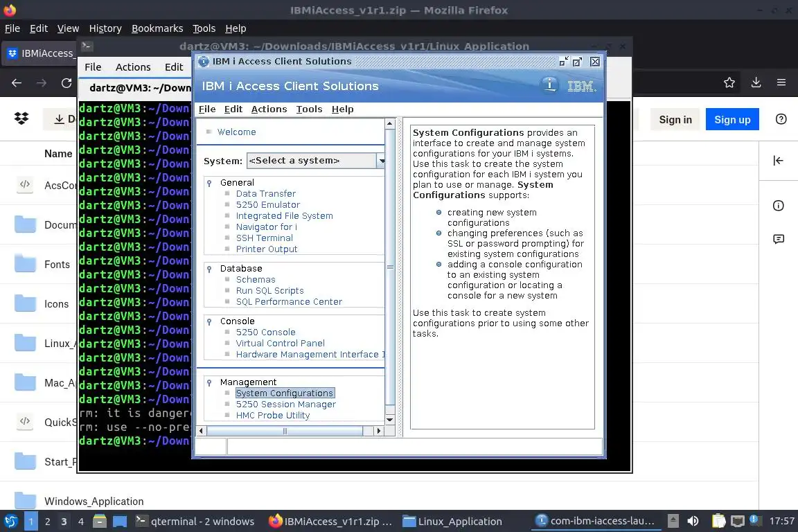The image size is (798, 532).
Task: Open Run SQL Scripts
Action: pyautogui.click(x=269, y=291)
